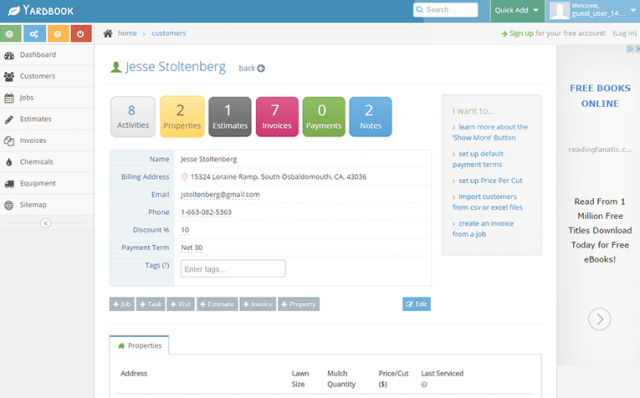Click the billing address map pin icon

click(x=184, y=177)
